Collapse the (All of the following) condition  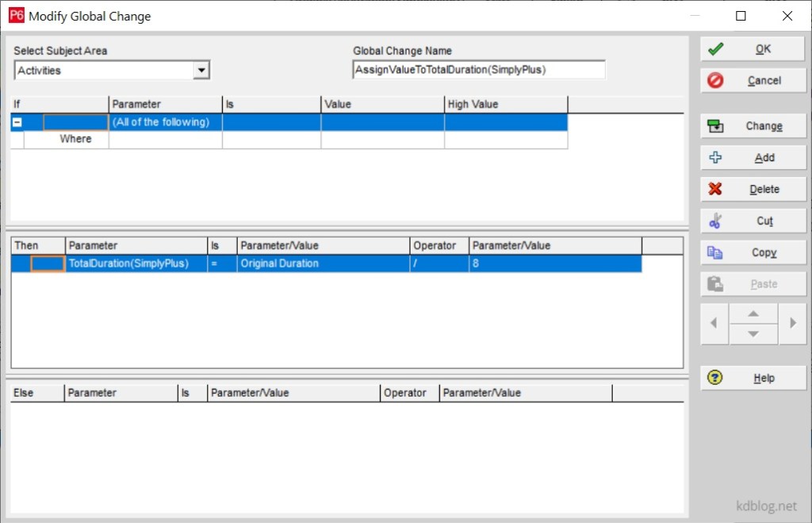[17, 121]
